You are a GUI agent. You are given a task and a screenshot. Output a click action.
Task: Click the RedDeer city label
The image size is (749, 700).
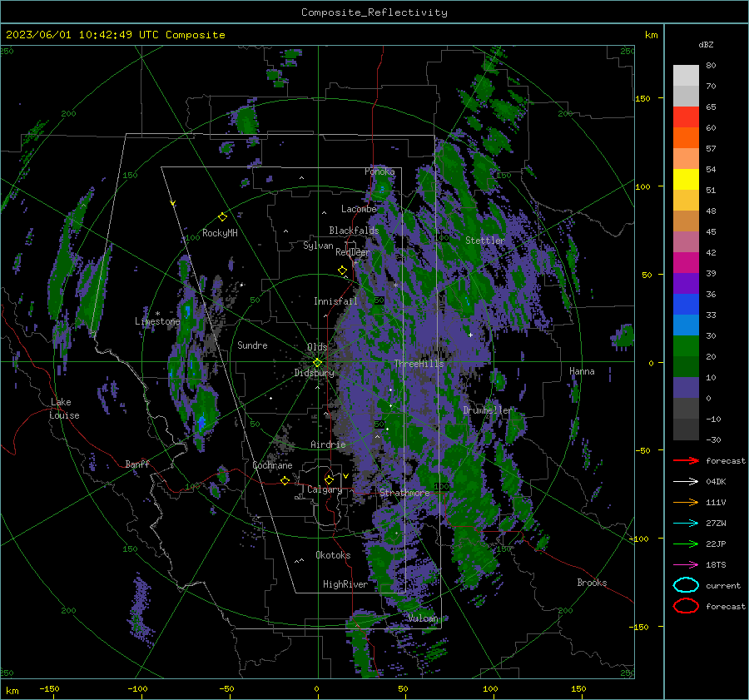click(x=353, y=252)
